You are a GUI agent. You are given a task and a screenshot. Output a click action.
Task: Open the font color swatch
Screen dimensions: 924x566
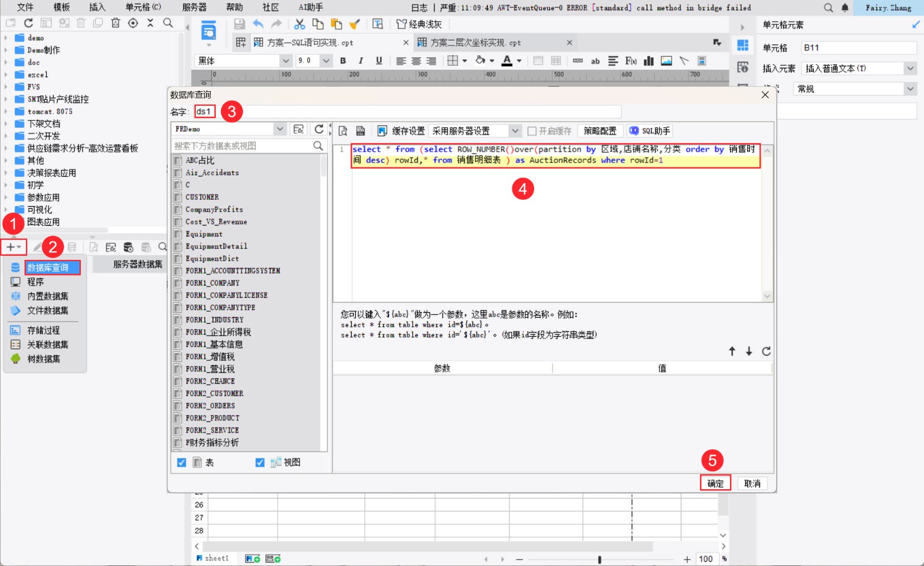click(507, 61)
